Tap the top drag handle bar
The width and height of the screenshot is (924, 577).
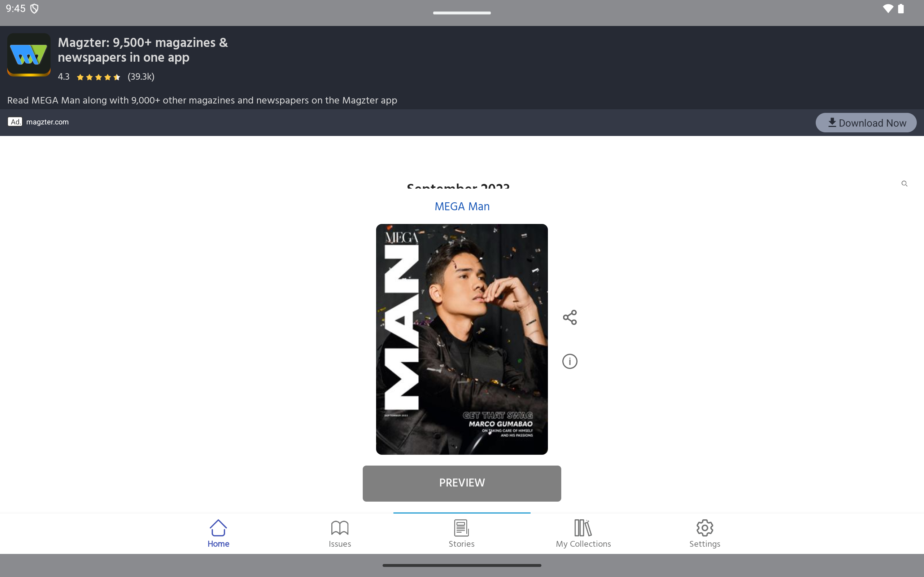(x=462, y=13)
